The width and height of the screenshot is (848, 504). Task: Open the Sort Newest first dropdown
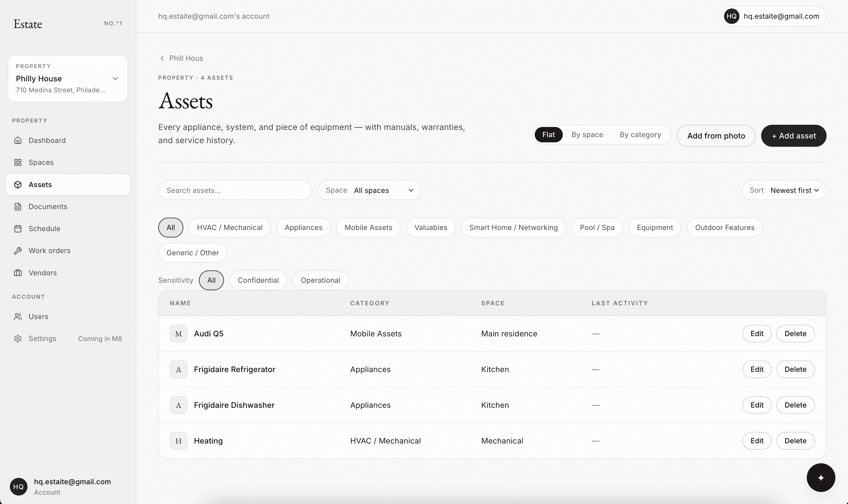pyautogui.click(x=783, y=190)
